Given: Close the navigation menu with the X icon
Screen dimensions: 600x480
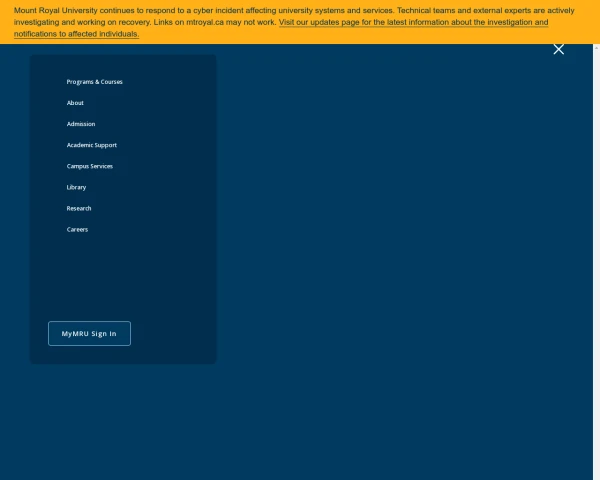Looking at the screenshot, I should coord(558,49).
